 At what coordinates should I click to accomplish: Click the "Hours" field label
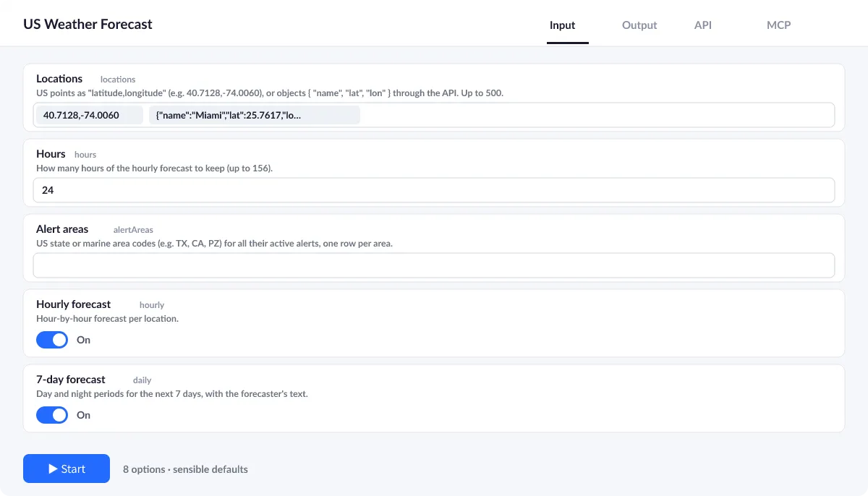click(x=51, y=154)
